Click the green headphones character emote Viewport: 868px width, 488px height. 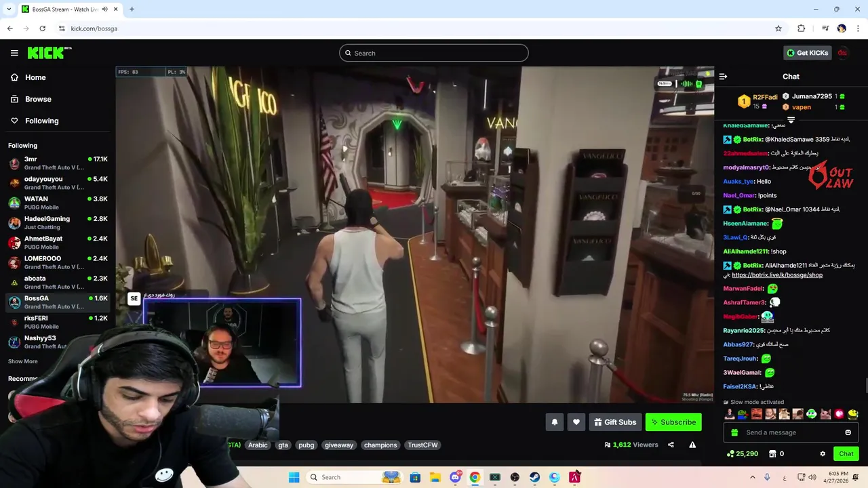[x=812, y=414]
